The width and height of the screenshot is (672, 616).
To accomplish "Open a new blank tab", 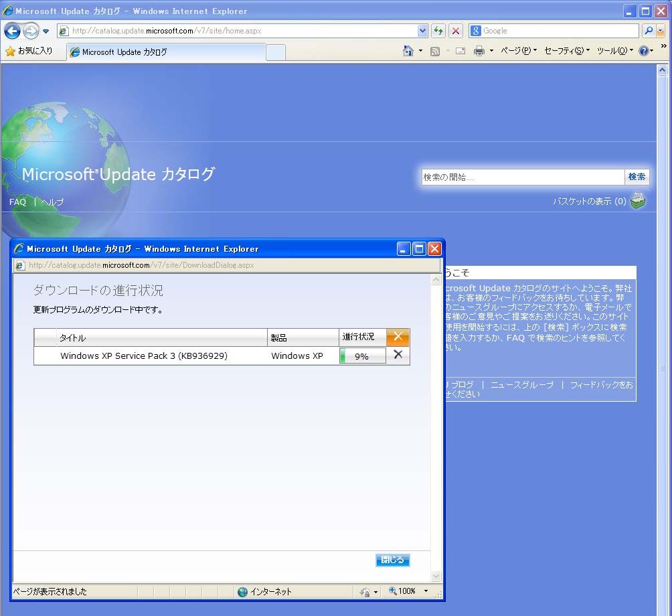I will (x=276, y=52).
